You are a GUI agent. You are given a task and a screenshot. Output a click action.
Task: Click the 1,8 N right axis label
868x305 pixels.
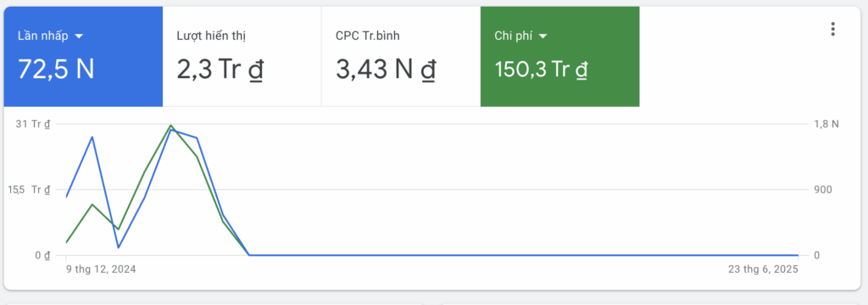point(826,124)
